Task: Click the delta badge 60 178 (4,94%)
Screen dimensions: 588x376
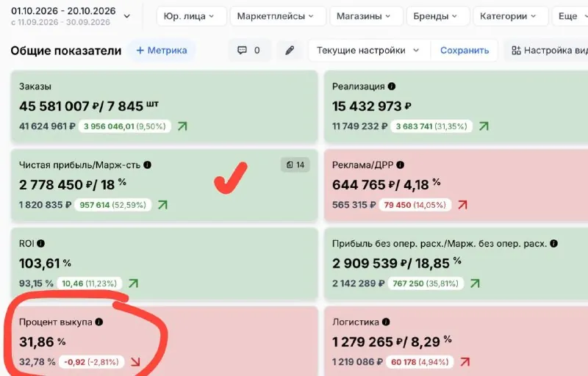Action: pos(420,362)
